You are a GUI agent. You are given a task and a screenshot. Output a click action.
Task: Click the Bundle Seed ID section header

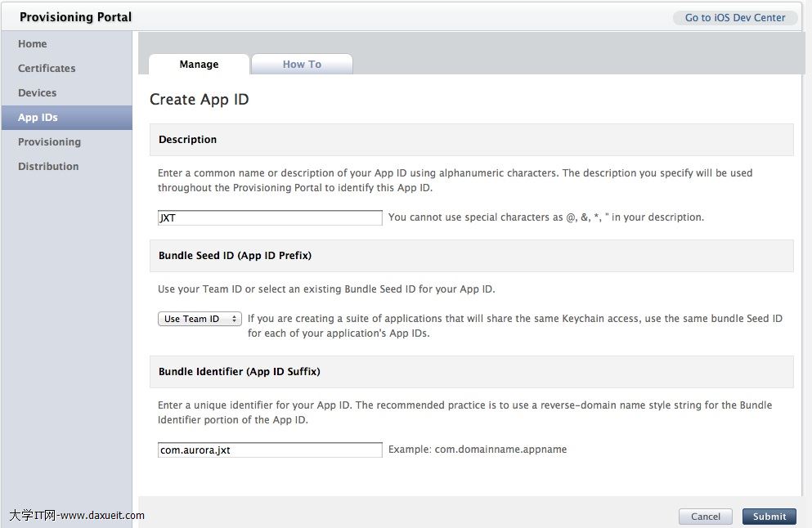(x=235, y=256)
